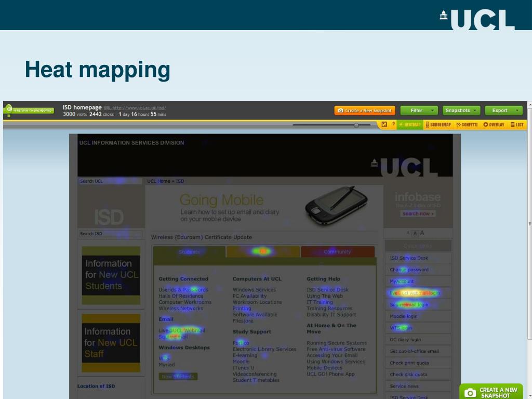
Task: Click live@ucl webmail login quick link
Action: [x=418, y=293]
